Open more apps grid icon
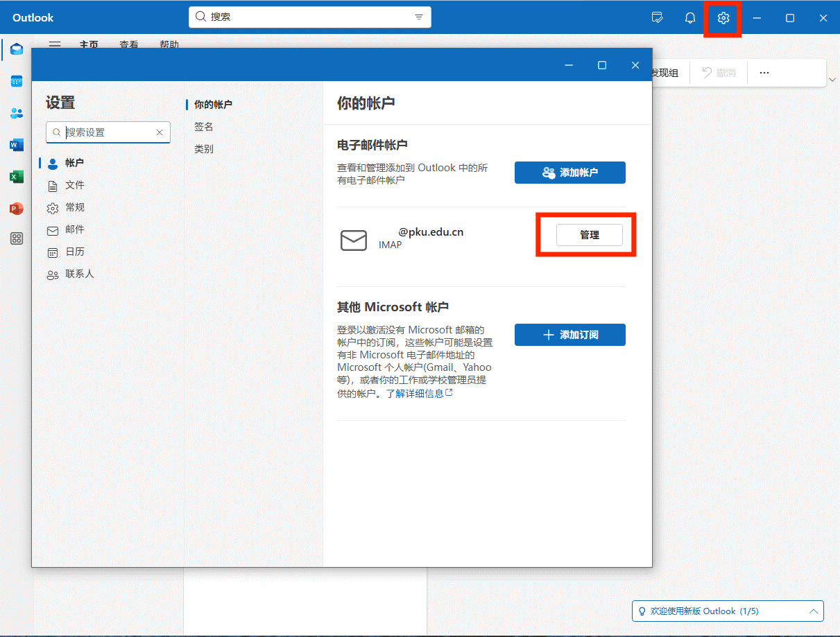Screen dimensions: 840x637 pos(17,238)
